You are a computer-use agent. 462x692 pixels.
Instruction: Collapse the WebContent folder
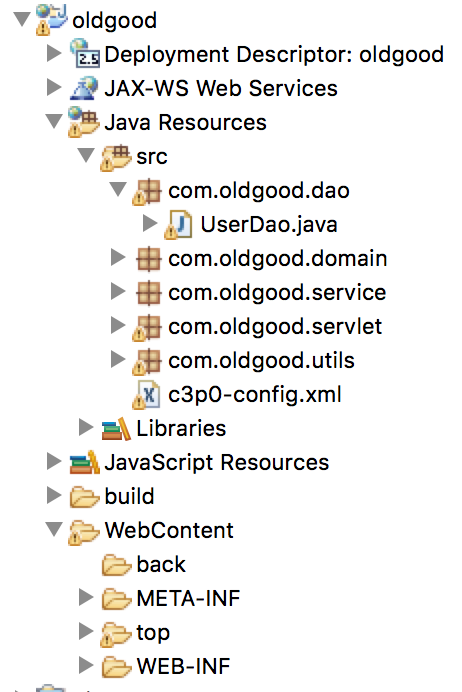pyautogui.click(x=54, y=529)
